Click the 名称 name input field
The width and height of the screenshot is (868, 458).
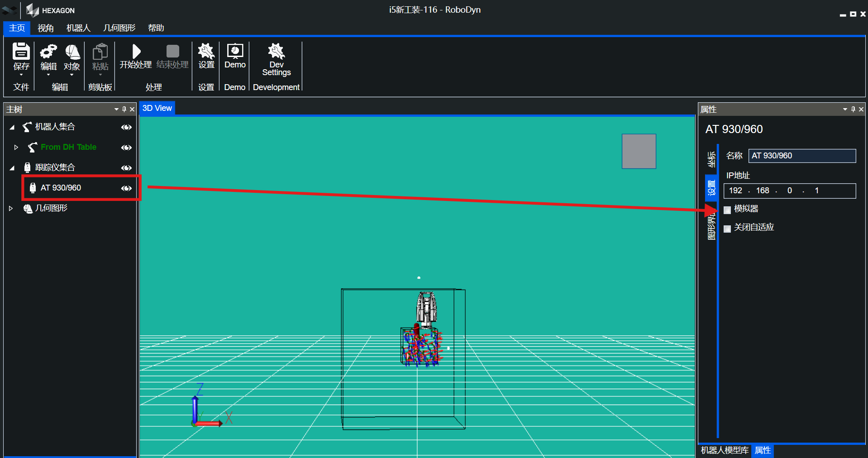tap(801, 156)
